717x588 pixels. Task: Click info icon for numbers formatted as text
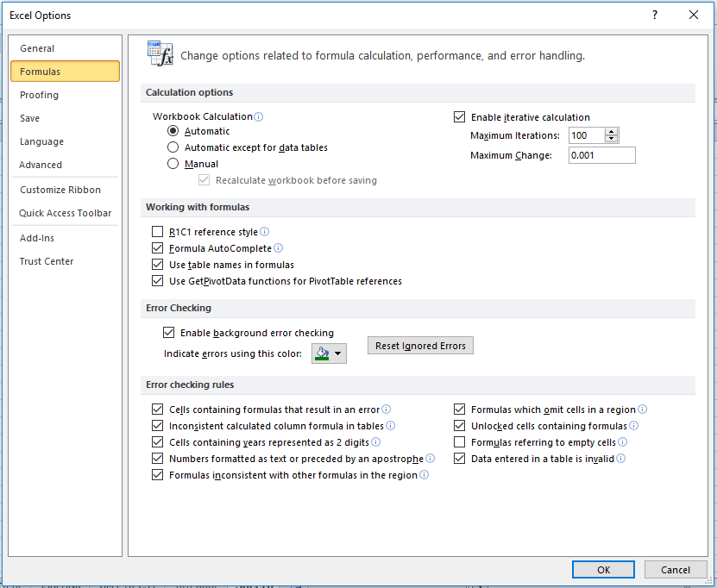[x=430, y=459]
